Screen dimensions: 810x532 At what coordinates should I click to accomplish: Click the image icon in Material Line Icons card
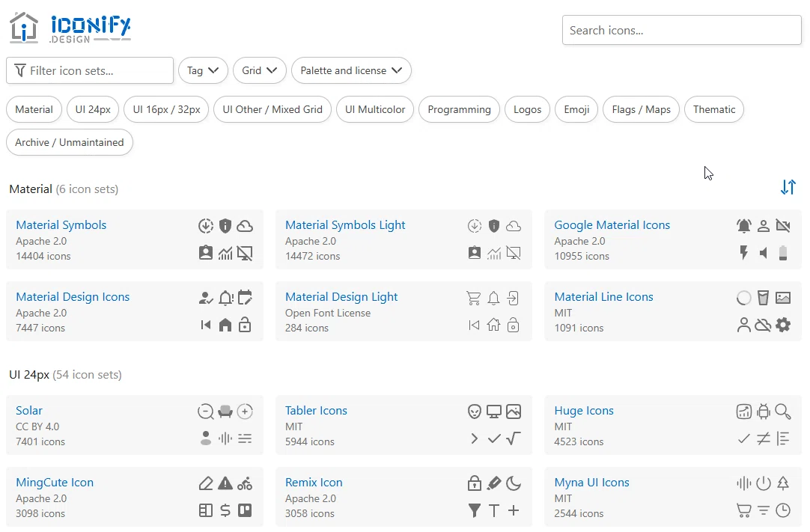click(783, 298)
